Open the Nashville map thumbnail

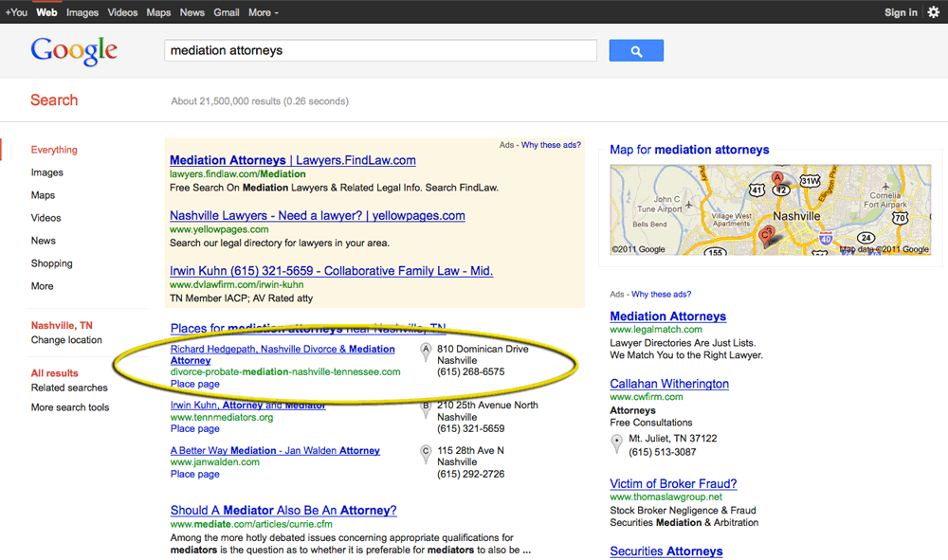[x=770, y=209]
